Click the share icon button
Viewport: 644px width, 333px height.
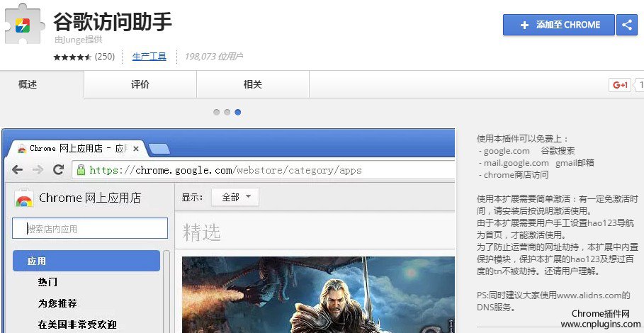click(627, 25)
